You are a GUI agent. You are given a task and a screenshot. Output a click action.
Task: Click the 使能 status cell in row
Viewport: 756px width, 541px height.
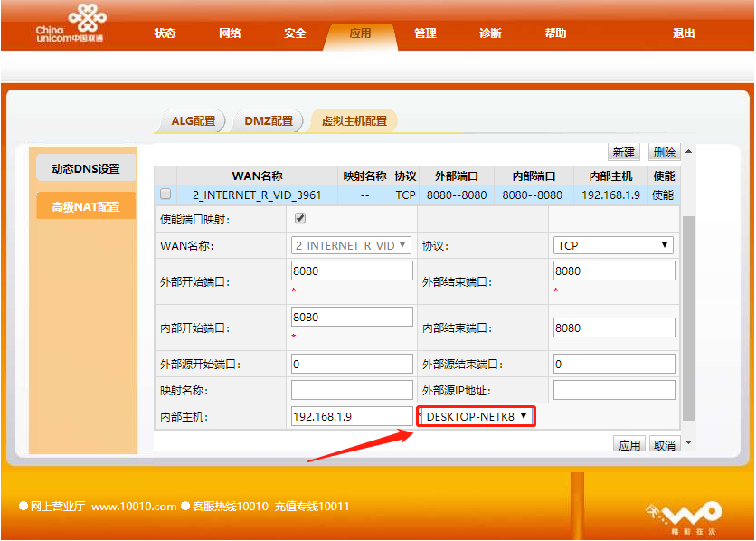coord(663,195)
